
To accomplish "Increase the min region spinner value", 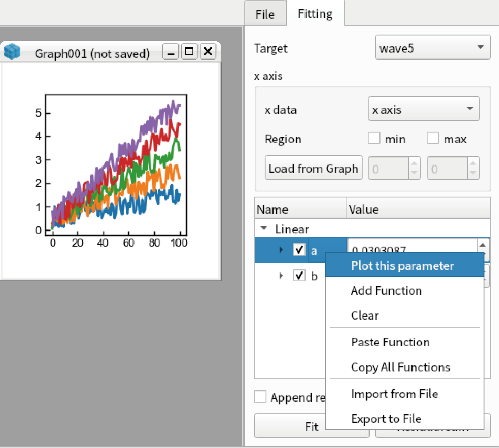I will click(x=414, y=163).
